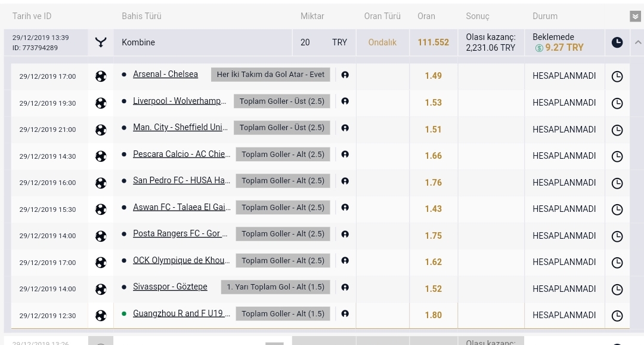The height and width of the screenshot is (345, 644).
Task: Open the Arsenal - Chelsea match link
Action: click(x=166, y=74)
